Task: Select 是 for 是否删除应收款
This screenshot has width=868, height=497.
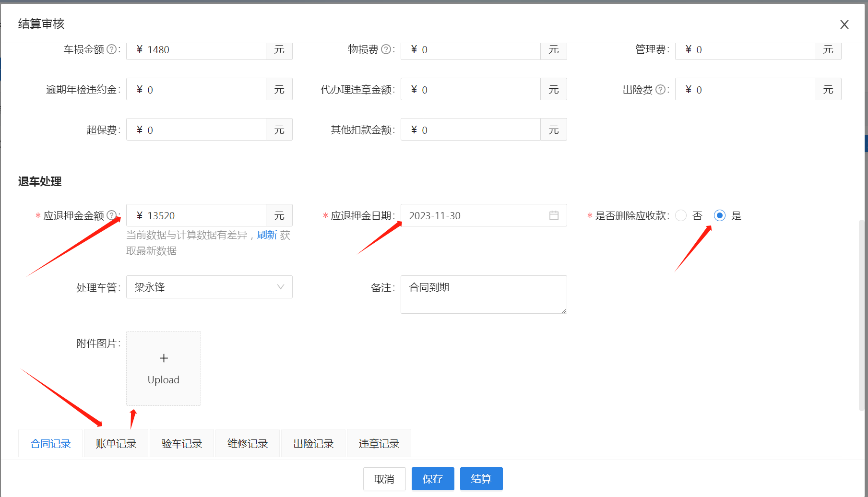Action: click(719, 216)
